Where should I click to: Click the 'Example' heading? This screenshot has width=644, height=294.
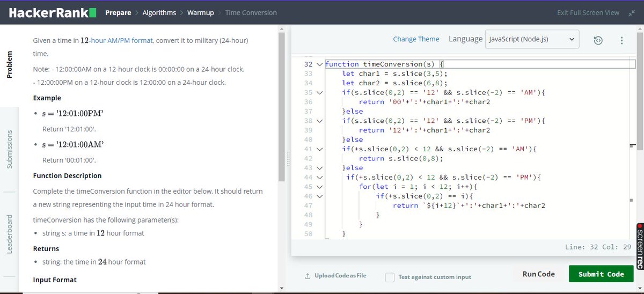coord(47,98)
